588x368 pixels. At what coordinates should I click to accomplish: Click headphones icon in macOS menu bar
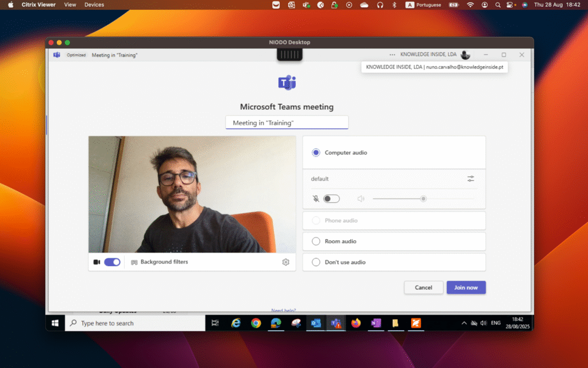(x=380, y=5)
